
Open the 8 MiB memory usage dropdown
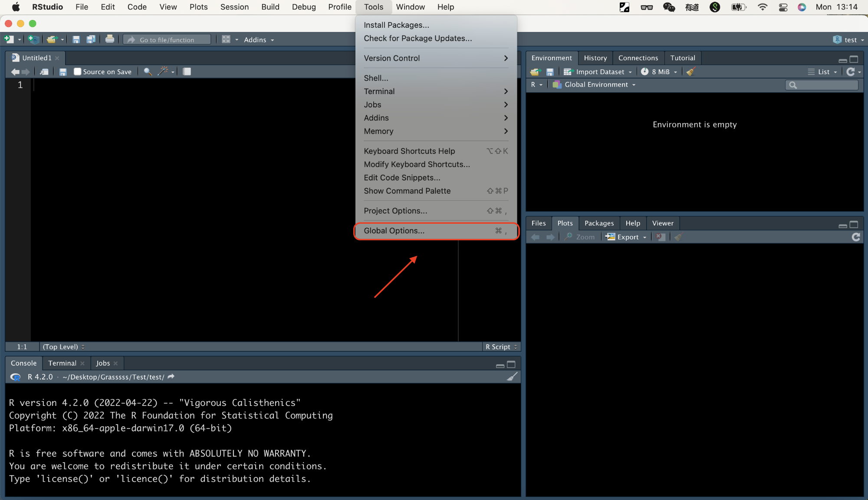click(659, 72)
